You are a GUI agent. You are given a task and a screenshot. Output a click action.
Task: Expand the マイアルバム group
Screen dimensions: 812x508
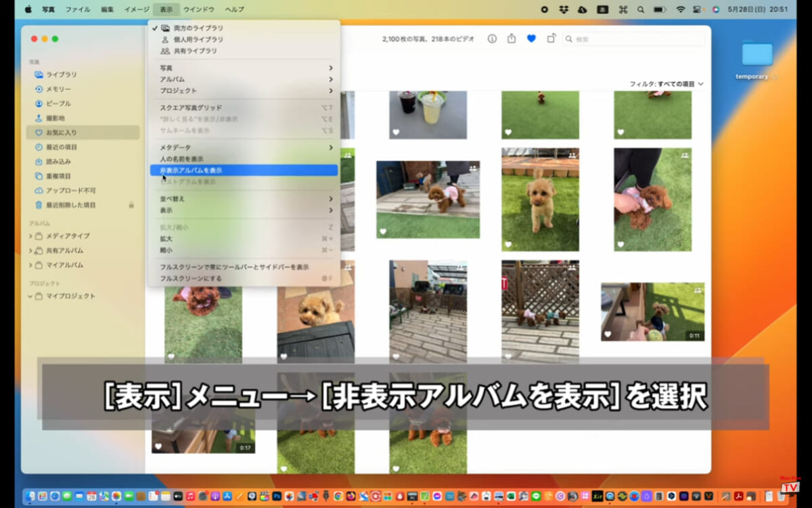[30, 265]
